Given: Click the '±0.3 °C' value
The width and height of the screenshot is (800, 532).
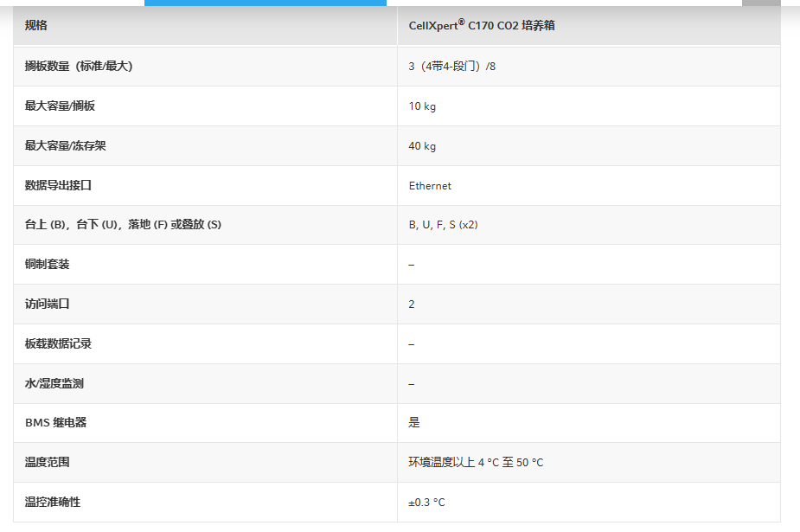Looking at the screenshot, I should [426, 503].
